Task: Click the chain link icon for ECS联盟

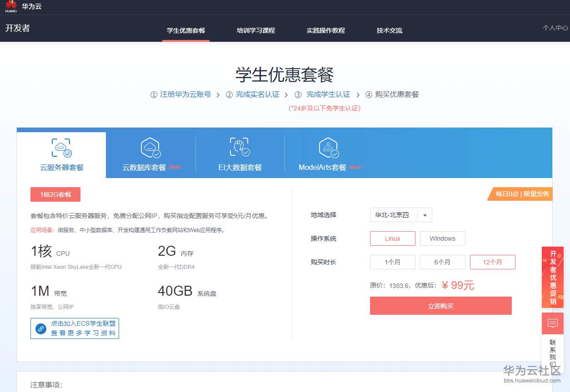Action: pos(41,328)
